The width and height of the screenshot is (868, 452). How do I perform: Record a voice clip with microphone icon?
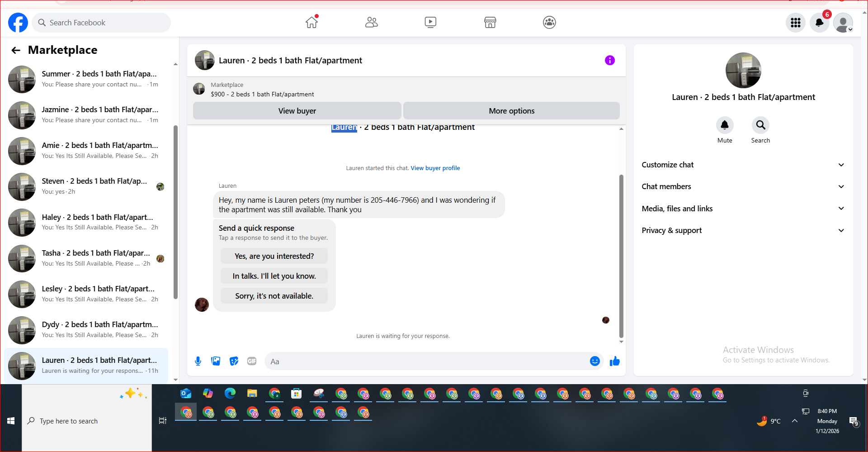(x=198, y=361)
